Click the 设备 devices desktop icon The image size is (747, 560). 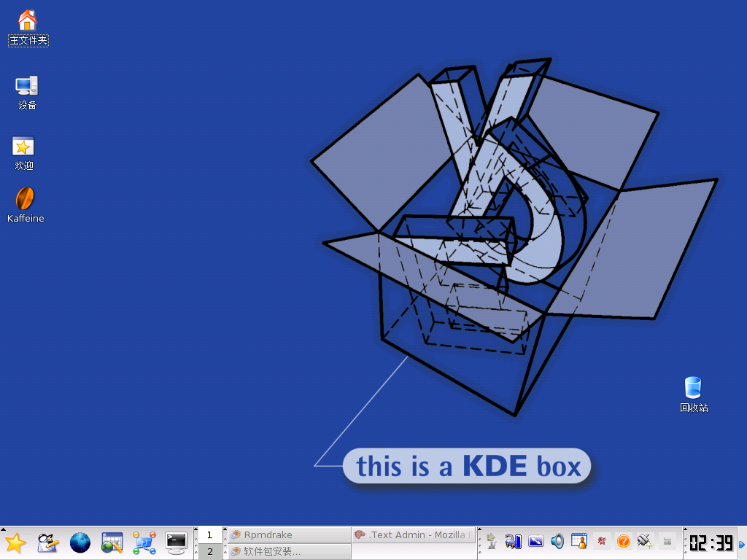coord(27,86)
